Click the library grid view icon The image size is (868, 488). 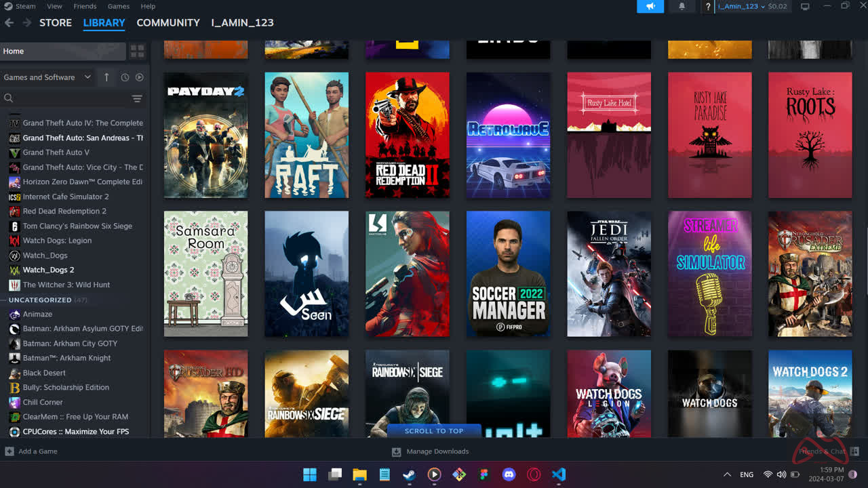pyautogui.click(x=137, y=52)
